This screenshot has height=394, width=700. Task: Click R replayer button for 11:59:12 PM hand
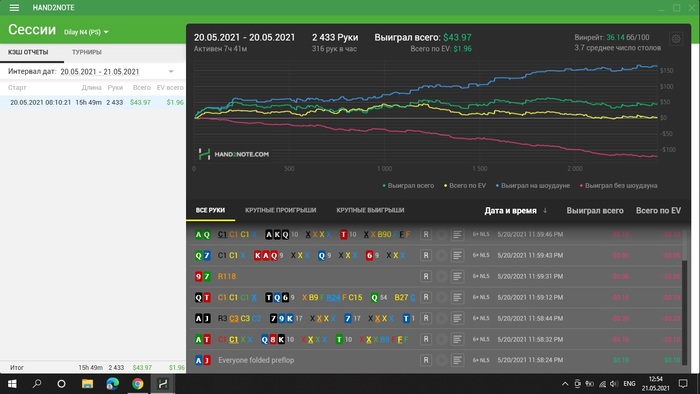(x=426, y=297)
